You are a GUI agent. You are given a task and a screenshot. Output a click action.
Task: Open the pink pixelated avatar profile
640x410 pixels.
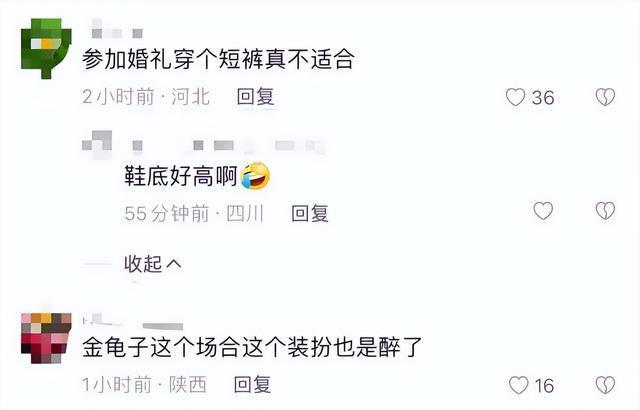coord(46,338)
